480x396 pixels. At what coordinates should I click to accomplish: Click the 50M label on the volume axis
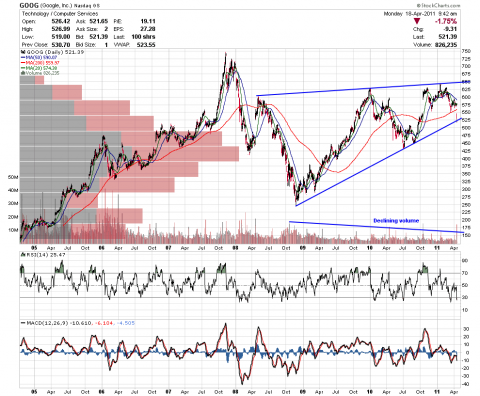(12, 177)
